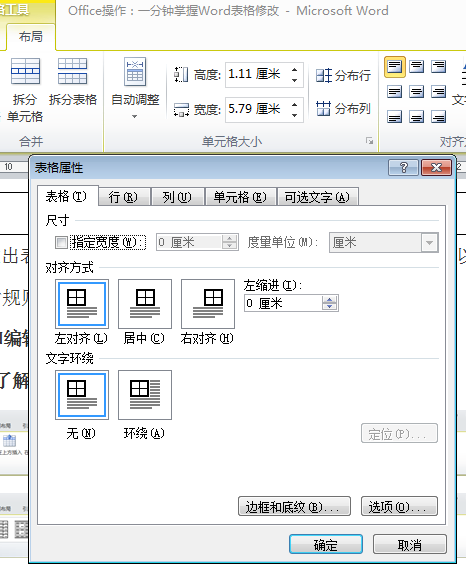466x571 pixels.
Task: Click Distribute Rows (分布行)
Action: (343, 75)
